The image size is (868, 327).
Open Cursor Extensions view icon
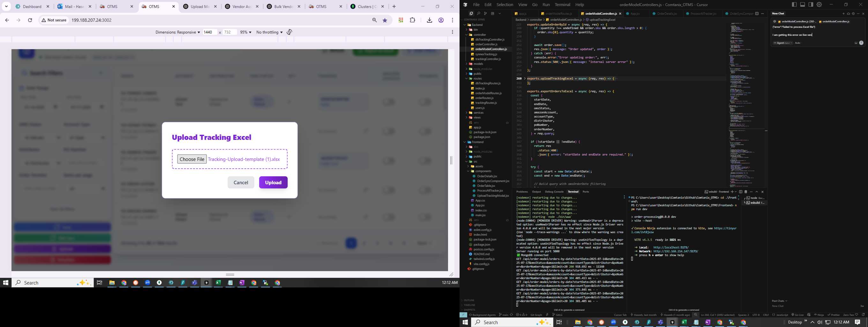pyautogui.click(x=492, y=13)
